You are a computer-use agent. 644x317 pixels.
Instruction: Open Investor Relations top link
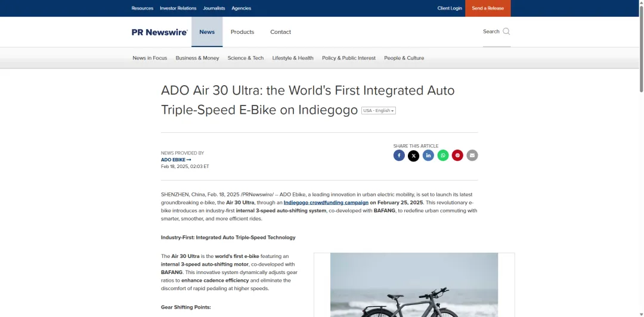pyautogui.click(x=178, y=8)
